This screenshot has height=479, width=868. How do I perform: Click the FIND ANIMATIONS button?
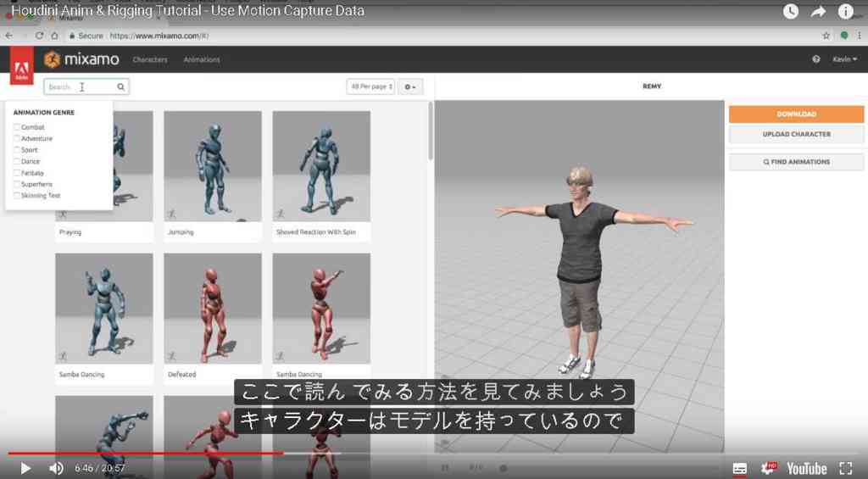(796, 162)
